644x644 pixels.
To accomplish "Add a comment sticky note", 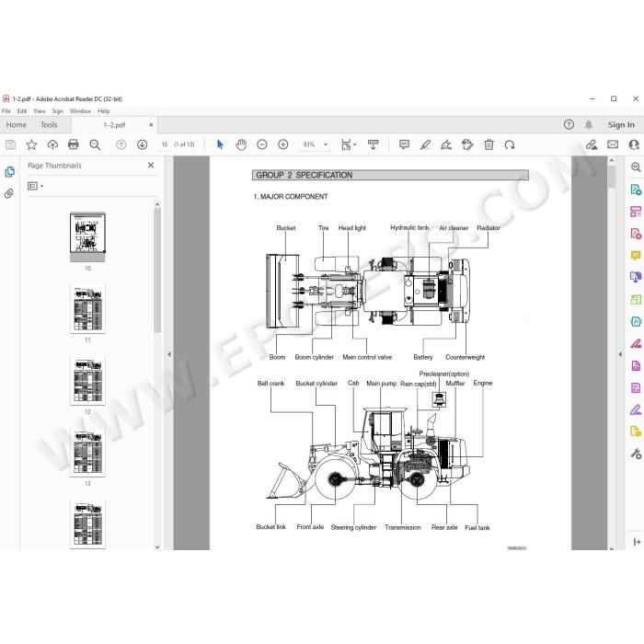I will point(404,144).
